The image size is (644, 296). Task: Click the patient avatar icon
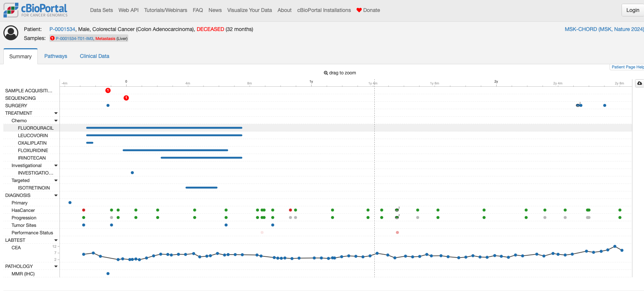11,33
